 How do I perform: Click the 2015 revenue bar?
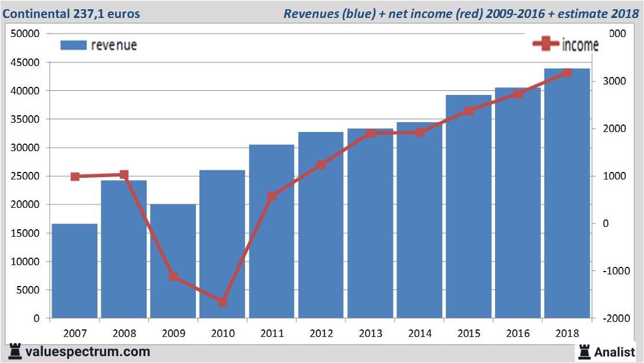[468, 206]
